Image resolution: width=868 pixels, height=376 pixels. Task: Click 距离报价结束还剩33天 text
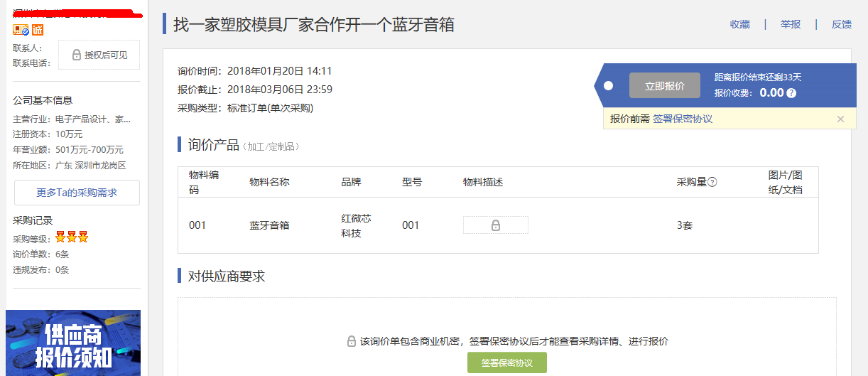tap(758, 77)
